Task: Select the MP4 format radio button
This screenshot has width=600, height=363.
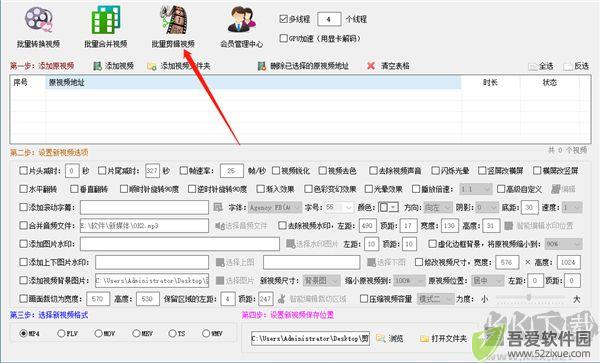Action: point(24,334)
